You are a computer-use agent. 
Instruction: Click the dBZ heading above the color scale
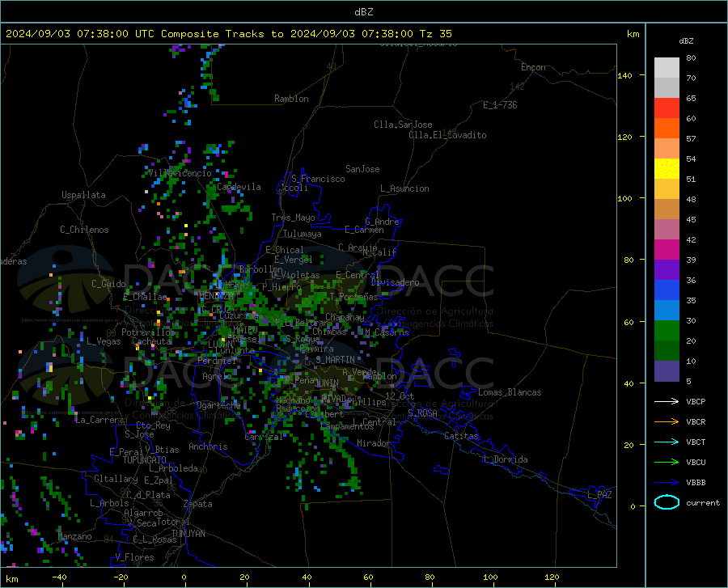coord(686,40)
